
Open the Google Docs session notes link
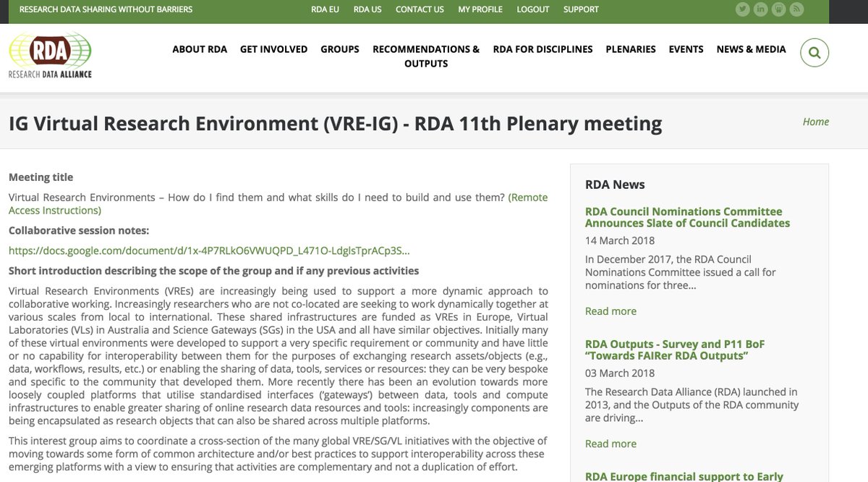(x=209, y=251)
